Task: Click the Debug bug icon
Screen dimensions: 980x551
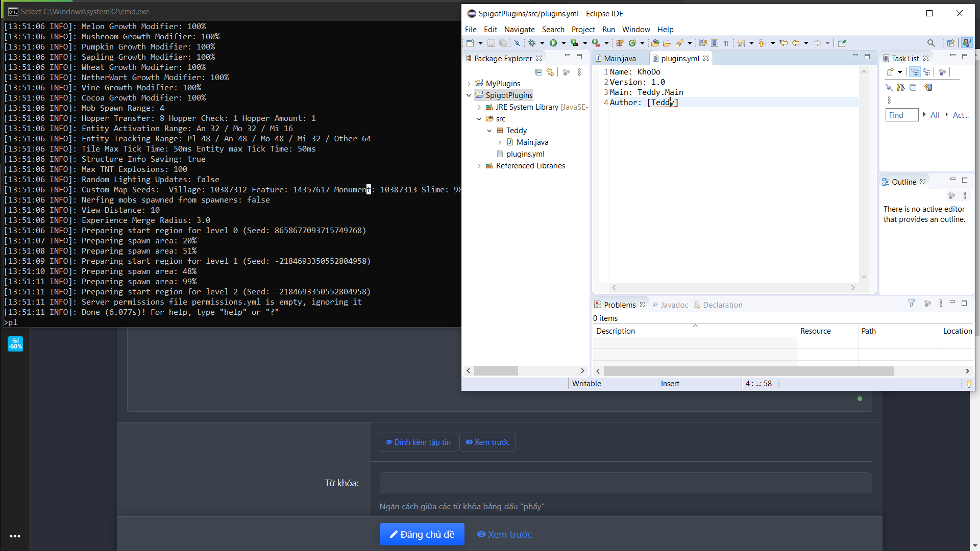Action: (x=532, y=43)
